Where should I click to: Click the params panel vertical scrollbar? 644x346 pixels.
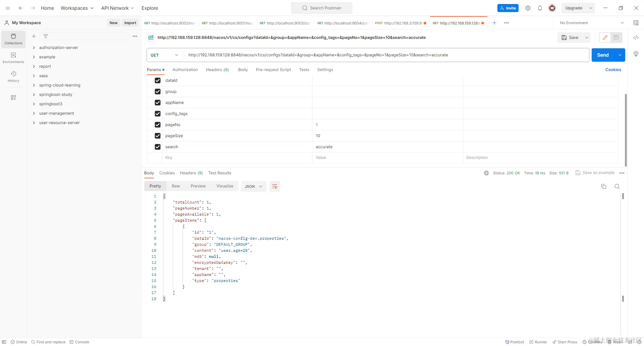pos(626,130)
